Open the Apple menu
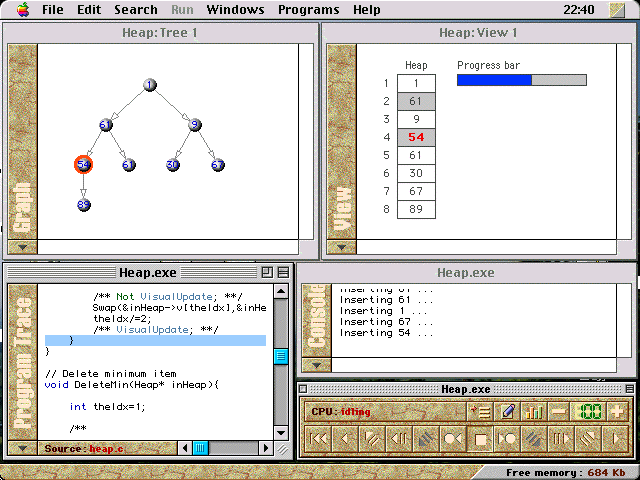This screenshot has width=640, height=480. 22,10
